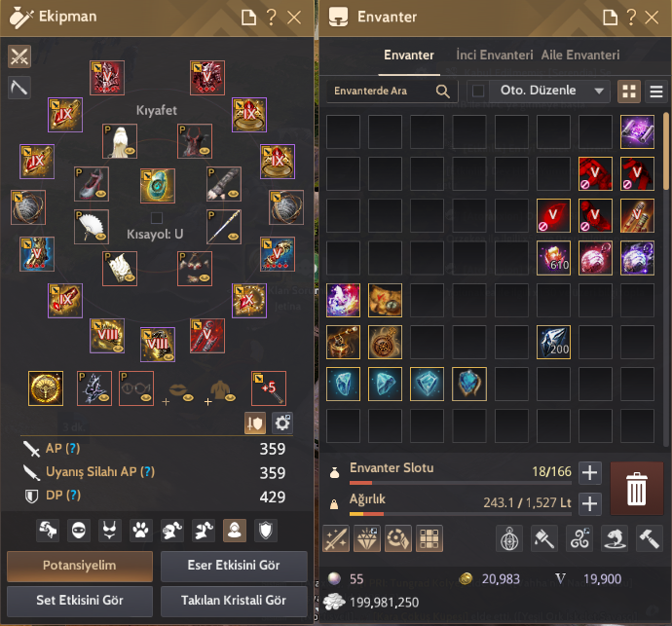Expand Ağırlık weight limit plus button

590,503
